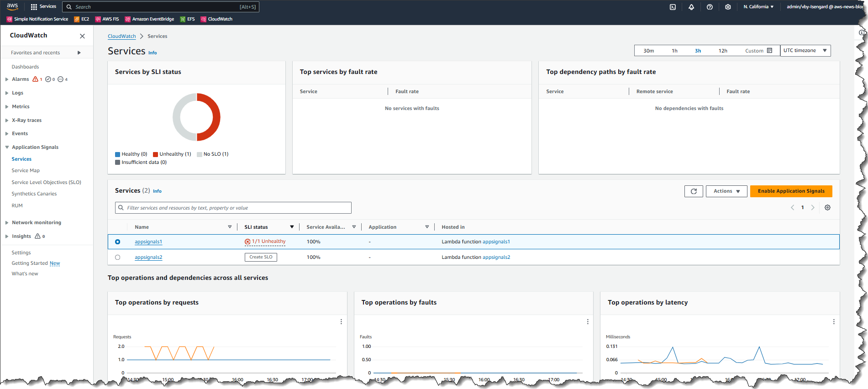Image resolution: width=868 pixels, height=389 pixels.
Task: Select the 12h time range
Action: 723,51
